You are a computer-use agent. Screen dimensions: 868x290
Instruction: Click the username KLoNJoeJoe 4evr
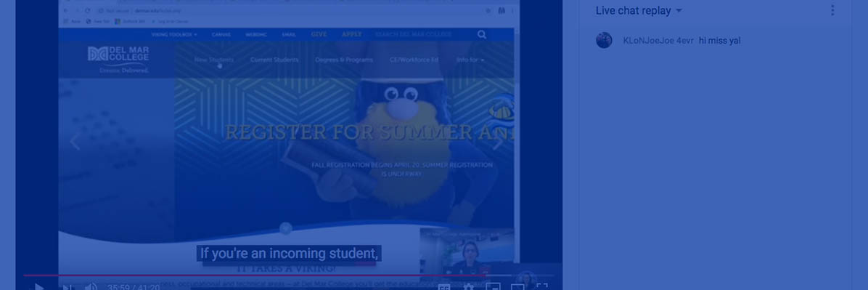tap(658, 41)
